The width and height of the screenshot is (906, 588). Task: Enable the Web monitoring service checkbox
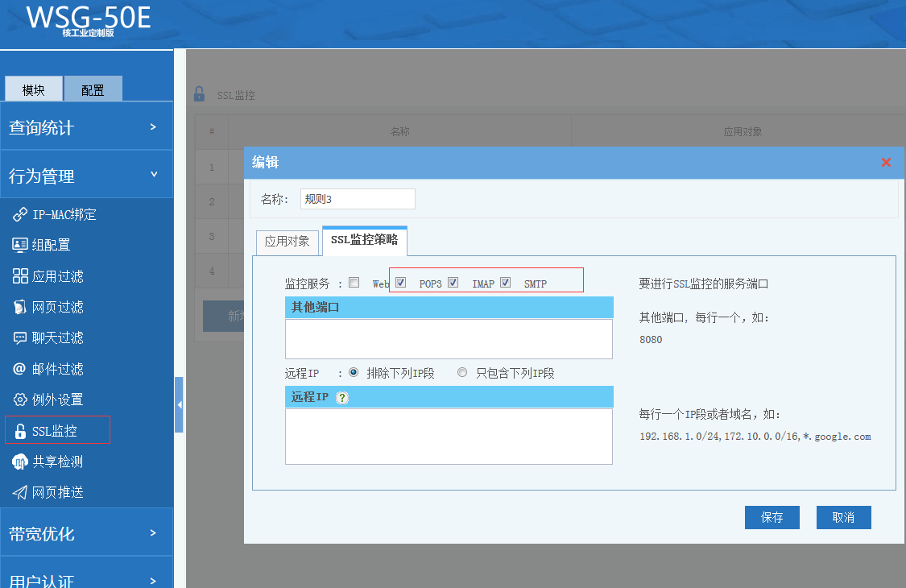tap(354, 283)
